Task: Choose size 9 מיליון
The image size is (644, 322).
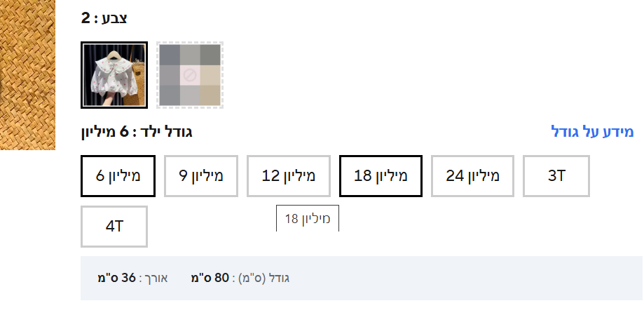Action: click(201, 175)
